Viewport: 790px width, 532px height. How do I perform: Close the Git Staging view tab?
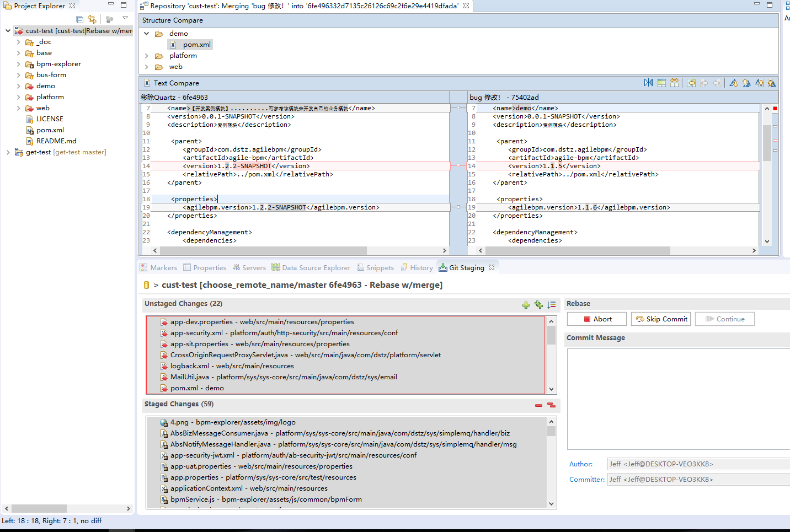point(492,267)
